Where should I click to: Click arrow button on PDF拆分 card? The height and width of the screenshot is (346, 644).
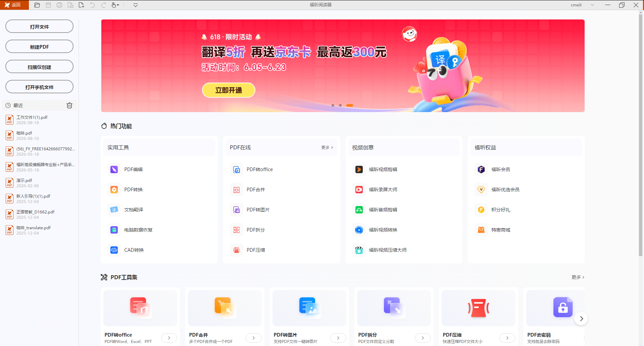pyautogui.click(x=423, y=338)
